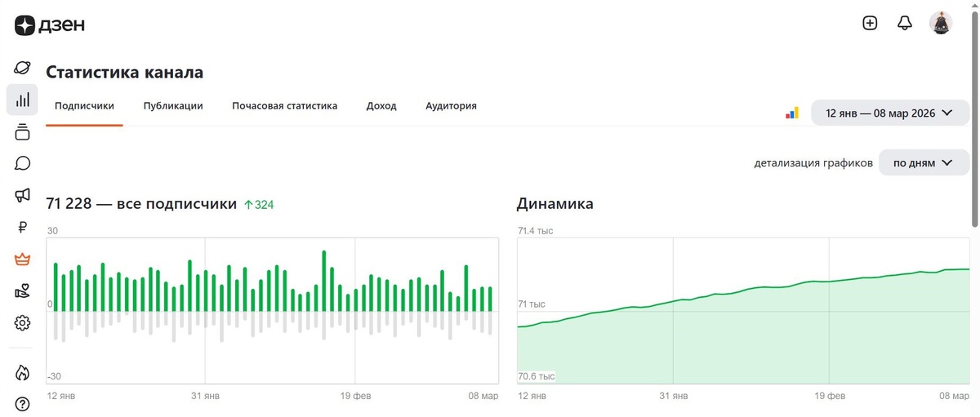Open the flame icon in sidebar
Viewport: 980px width, 417px height.
click(23, 372)
